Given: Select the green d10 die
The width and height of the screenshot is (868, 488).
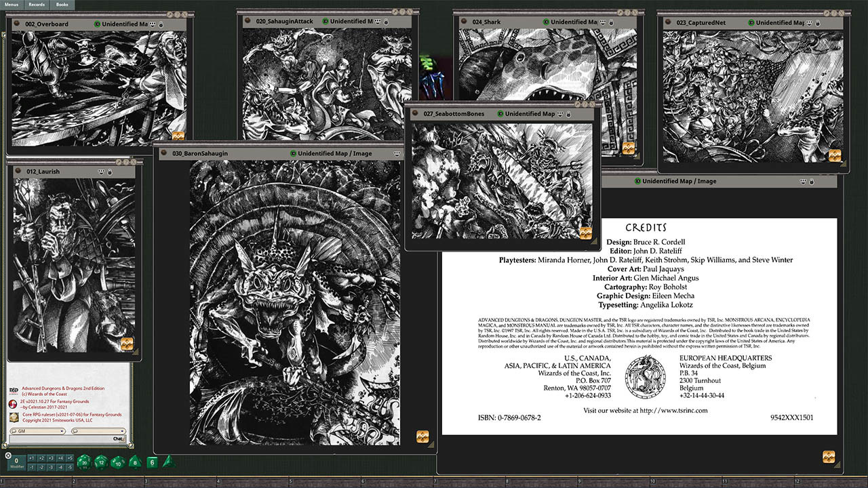Looking at the screenshot, I should (x=118, y=462).
